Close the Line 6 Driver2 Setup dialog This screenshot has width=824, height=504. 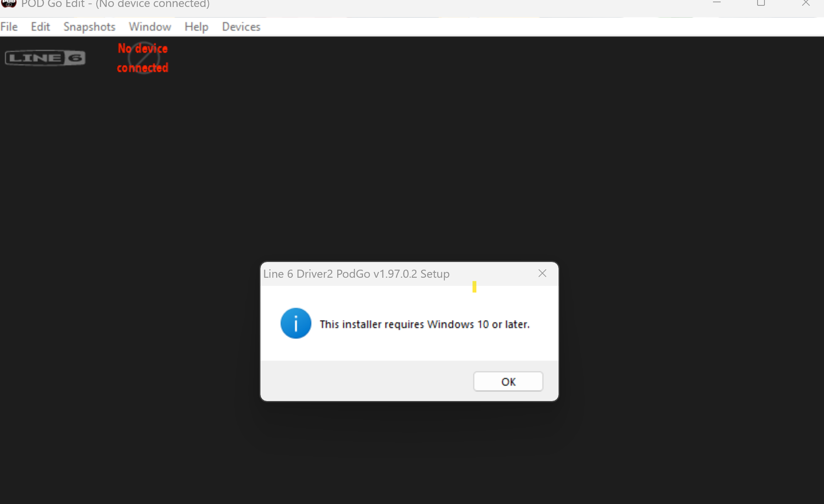pyautogui.click(x=542, y=274)
